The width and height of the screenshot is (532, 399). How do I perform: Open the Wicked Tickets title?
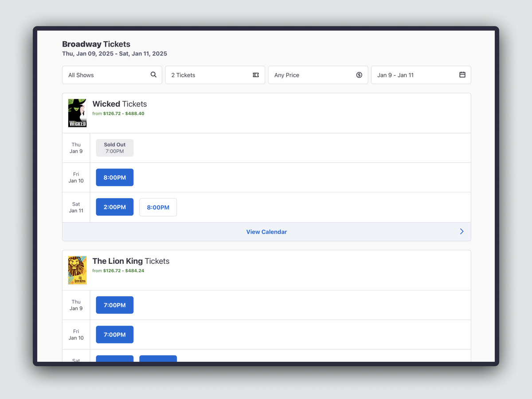(120, 104)
